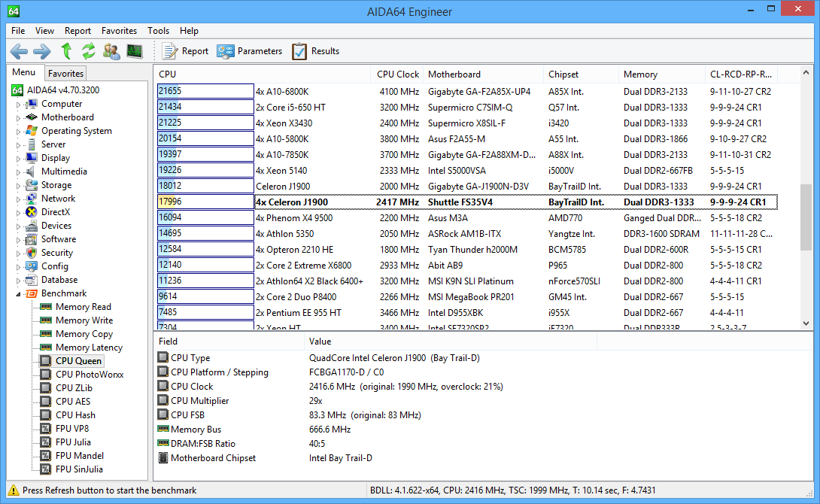Select the CPU PhotoWorxx benchmark icon
820x504 pixels.
click(x=46, y=375)
